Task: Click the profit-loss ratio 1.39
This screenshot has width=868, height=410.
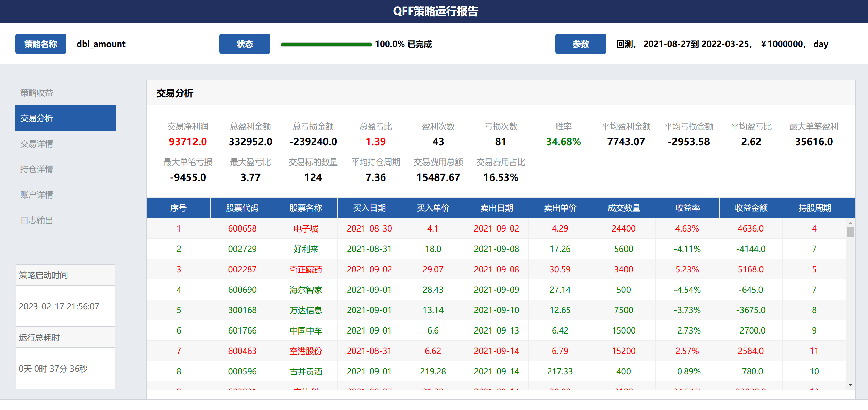Action: 375,141
